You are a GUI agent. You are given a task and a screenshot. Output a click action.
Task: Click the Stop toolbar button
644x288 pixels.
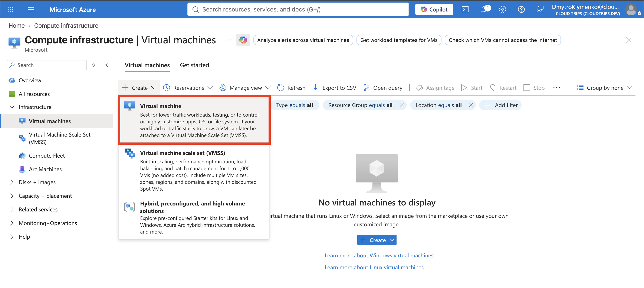click(534, 88)
